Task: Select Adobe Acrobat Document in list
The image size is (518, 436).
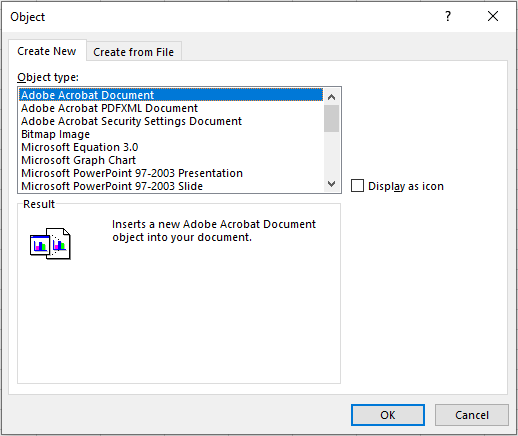Action: 171,95
